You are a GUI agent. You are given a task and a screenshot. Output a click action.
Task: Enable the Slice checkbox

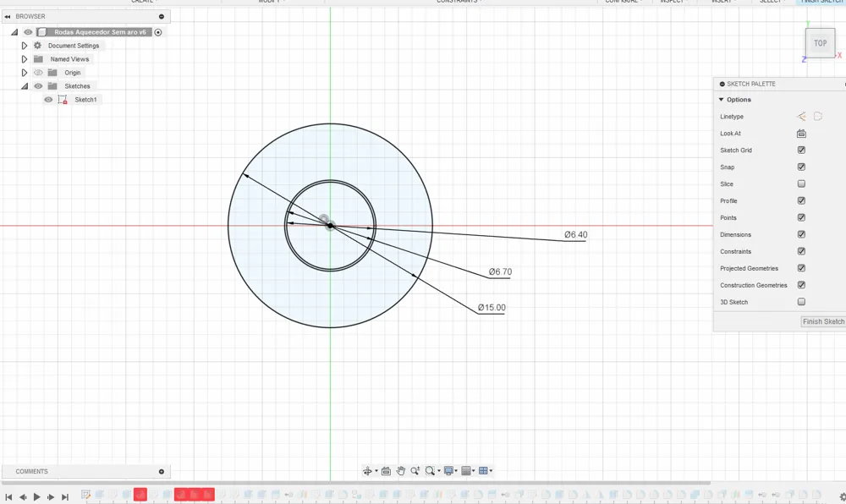pos(801,184)
